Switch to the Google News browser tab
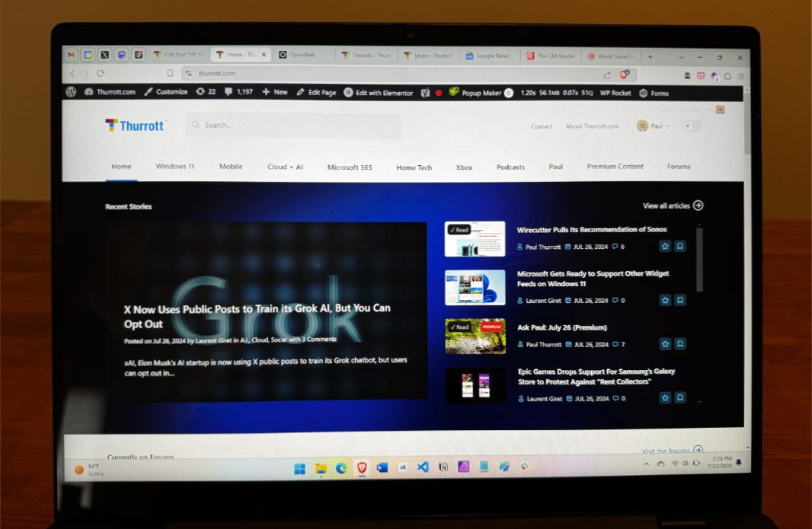Screen dimensions: 812x529 tap(489, 56)
